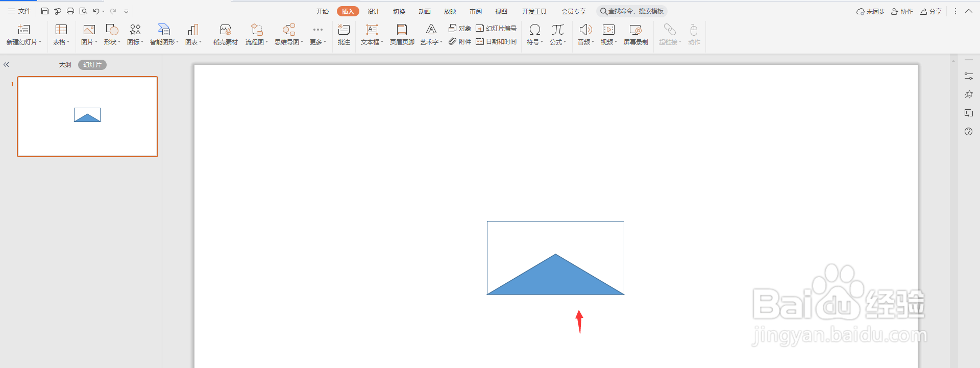This screenshot has width=980, height=368.
Task: Add a Comment (批注)
Action: tap(344, 35)
